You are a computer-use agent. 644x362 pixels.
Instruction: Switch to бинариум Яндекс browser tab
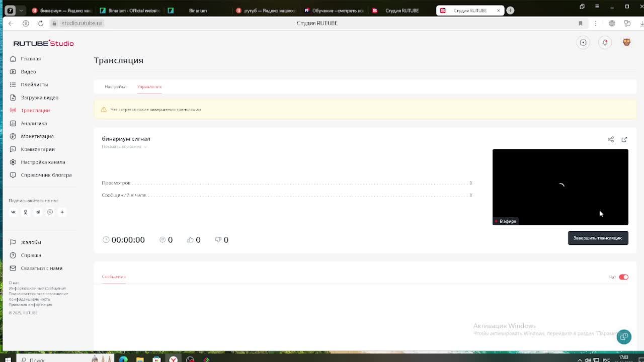62,11
